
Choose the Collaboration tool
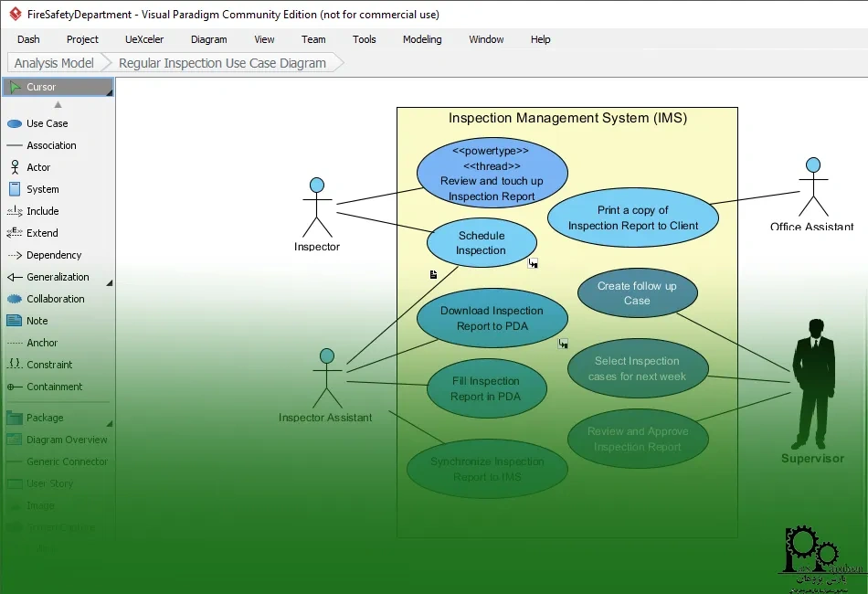coord(15,299)
